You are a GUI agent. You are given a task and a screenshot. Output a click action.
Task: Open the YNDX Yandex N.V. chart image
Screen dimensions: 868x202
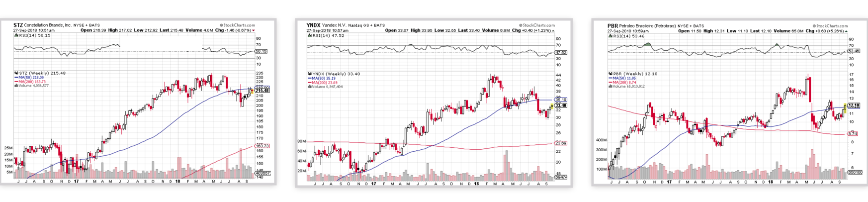click(434, 103)
